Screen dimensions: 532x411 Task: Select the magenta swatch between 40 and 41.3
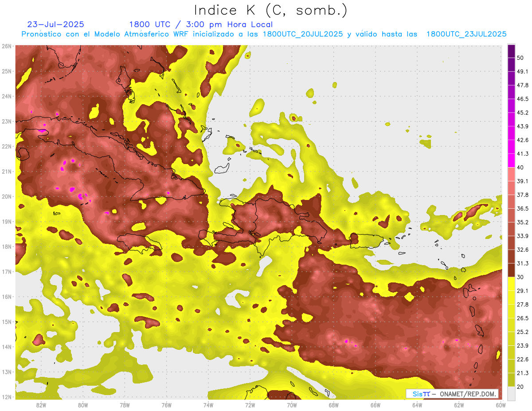tap(511, 160)
